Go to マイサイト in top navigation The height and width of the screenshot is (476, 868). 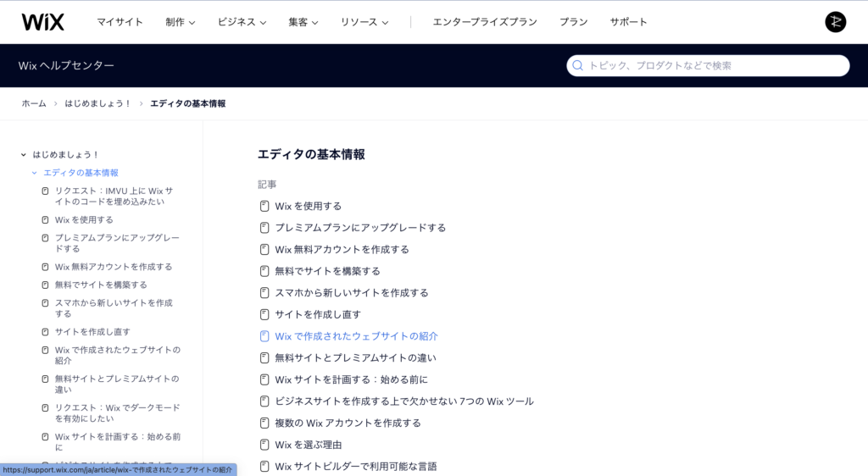pos(120,22)
